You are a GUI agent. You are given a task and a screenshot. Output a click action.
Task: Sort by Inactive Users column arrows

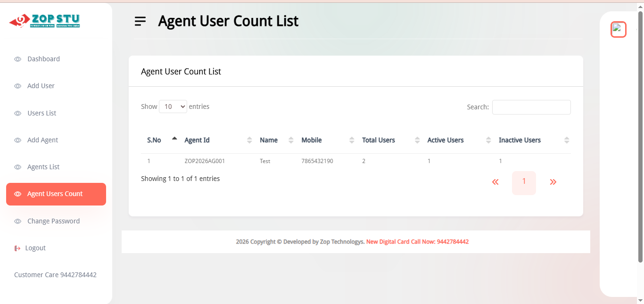pos(567,140)
